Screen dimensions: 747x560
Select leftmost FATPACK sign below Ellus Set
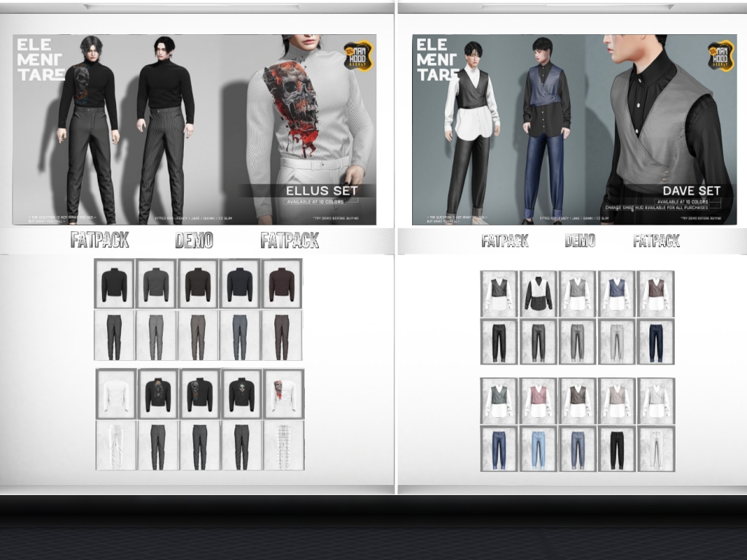pyautogui.click(x=99, y=239)
